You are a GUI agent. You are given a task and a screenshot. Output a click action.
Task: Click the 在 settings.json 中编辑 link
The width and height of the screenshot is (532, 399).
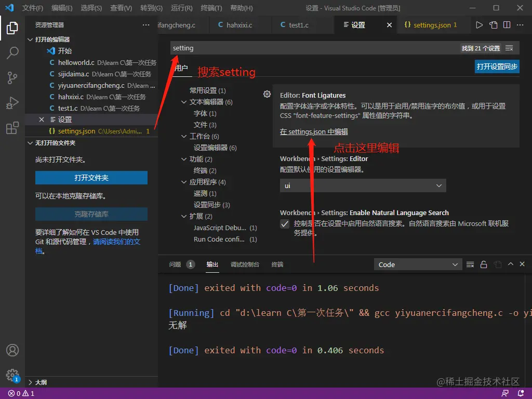pyautogui.click(x=313, y=131)
